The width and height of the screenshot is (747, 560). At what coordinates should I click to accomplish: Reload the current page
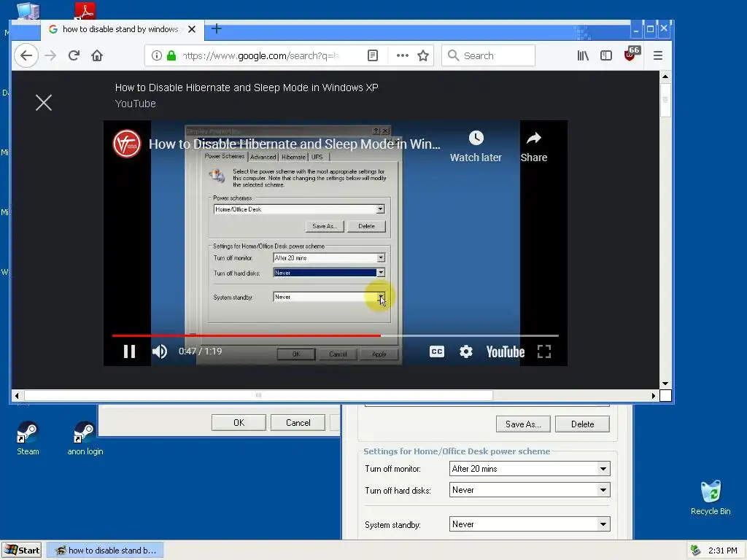pos(74,55)
